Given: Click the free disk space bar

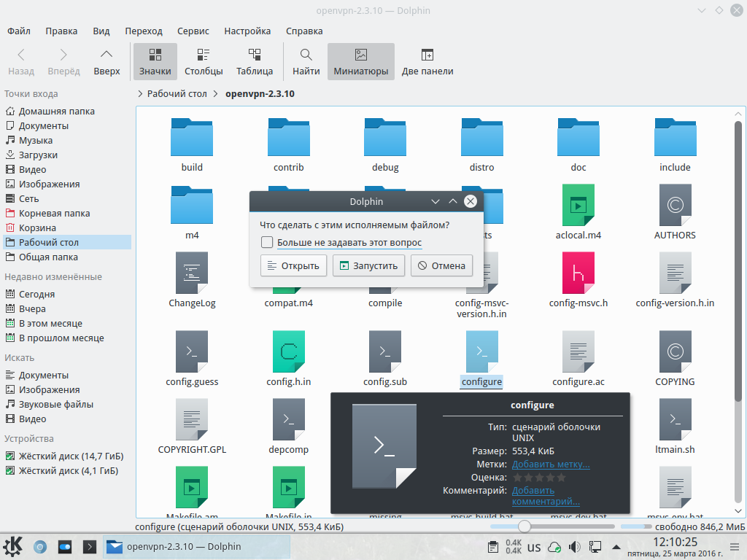Looking at the screenshot, I should pos(636,526).
